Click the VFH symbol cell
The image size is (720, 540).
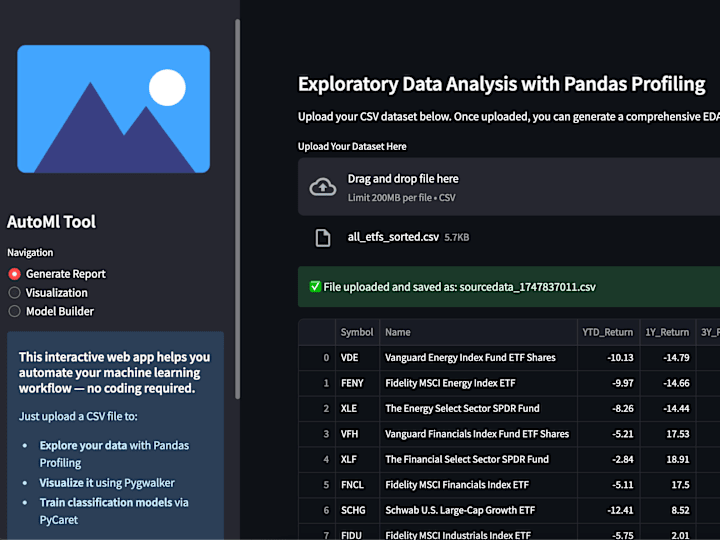(357, 434)
